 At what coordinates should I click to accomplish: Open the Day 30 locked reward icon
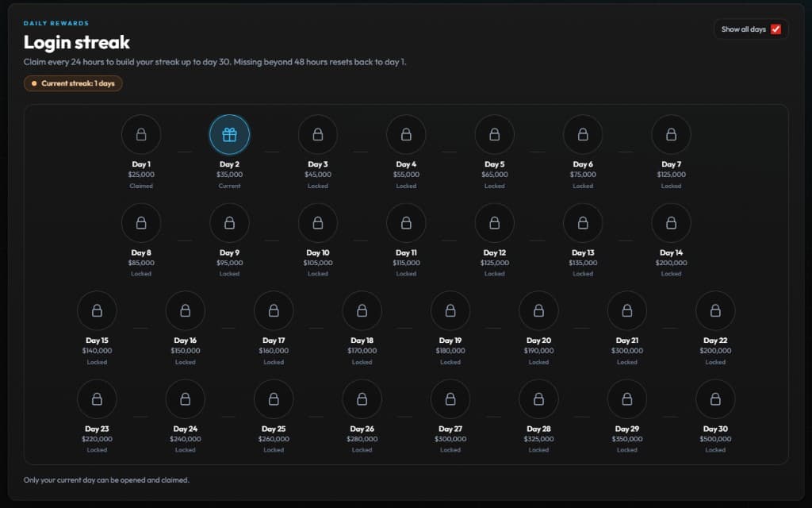click(x=714, y=398)
